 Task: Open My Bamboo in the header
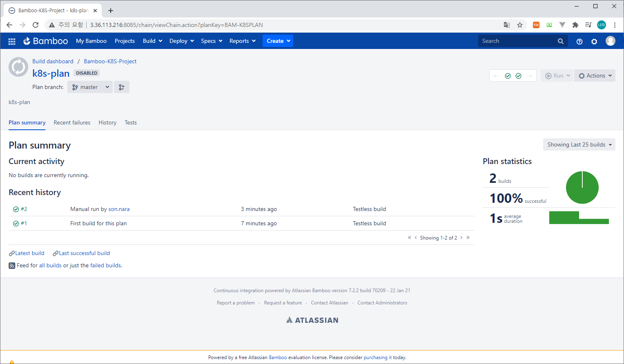tap(91, 41)
